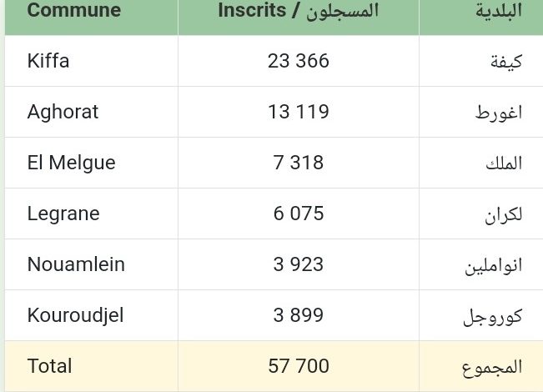Click the Total row label

coord(49,366)
